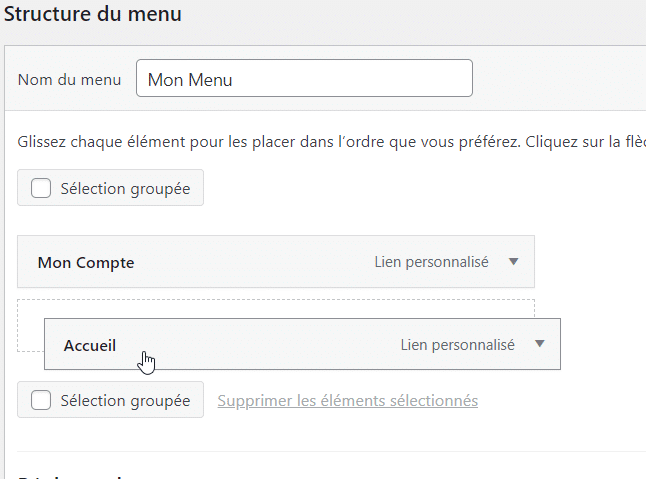Screen dimensions: 646x479
Task: Focus the Nom du menu text field
Action: (x=303, y=80)
